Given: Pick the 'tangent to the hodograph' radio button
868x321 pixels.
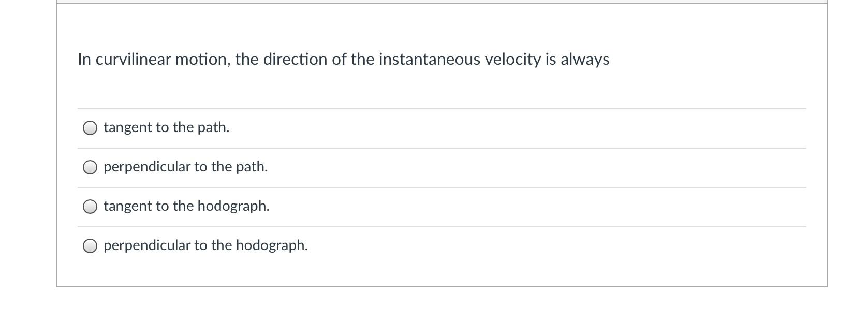Looking at the screenshot, I should 90,207.
